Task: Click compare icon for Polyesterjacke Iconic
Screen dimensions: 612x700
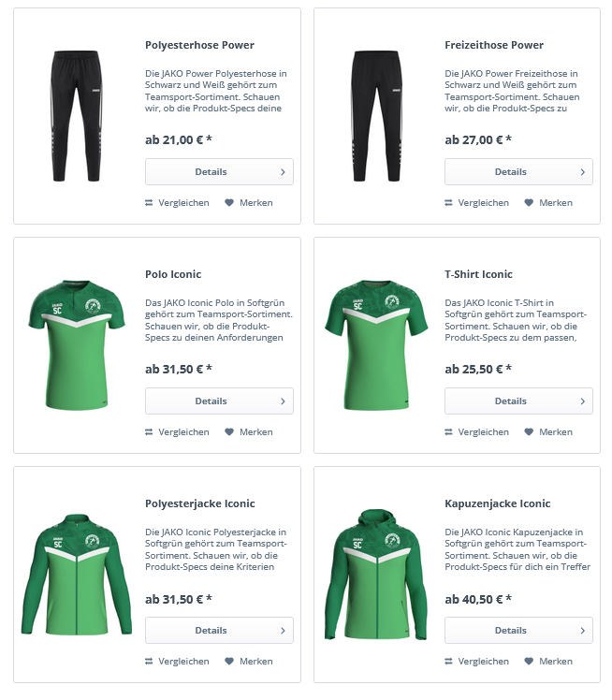Action: point(149,661)
